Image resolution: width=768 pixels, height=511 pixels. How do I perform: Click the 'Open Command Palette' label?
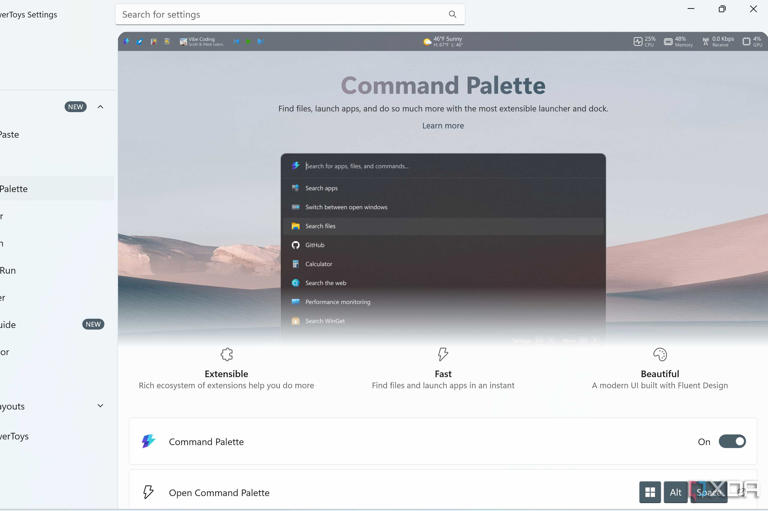coord(219,493)
